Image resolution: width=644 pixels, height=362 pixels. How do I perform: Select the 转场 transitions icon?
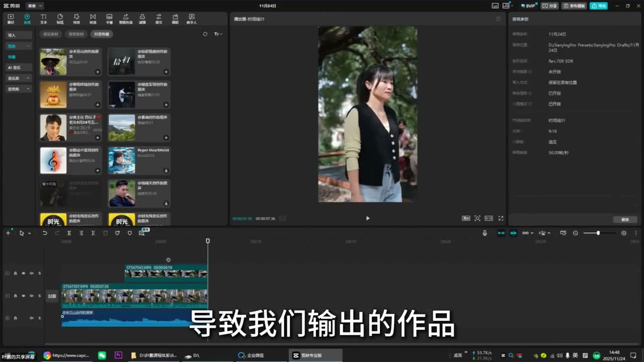click(93, 19)
